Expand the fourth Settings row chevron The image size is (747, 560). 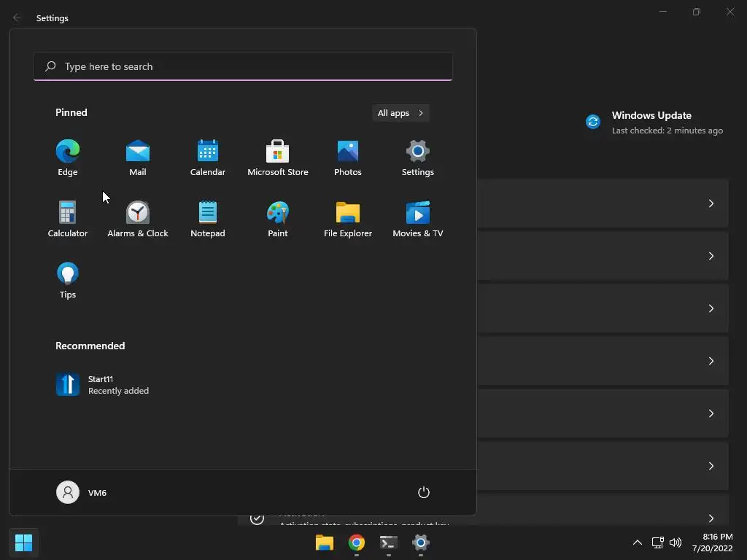(x=711, y=361)
